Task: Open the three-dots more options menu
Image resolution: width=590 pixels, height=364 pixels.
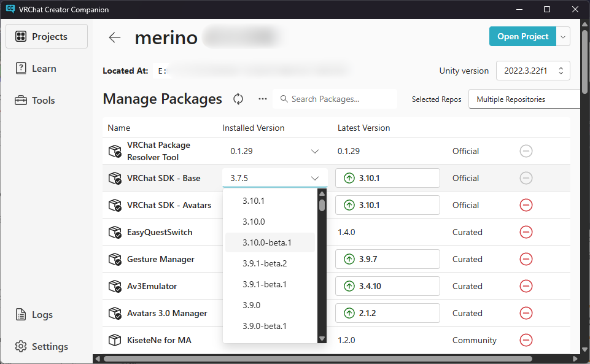Action: (x=263, y=99)
